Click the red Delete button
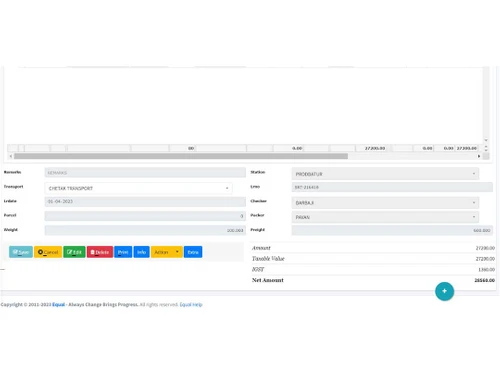 click(100, 252)
